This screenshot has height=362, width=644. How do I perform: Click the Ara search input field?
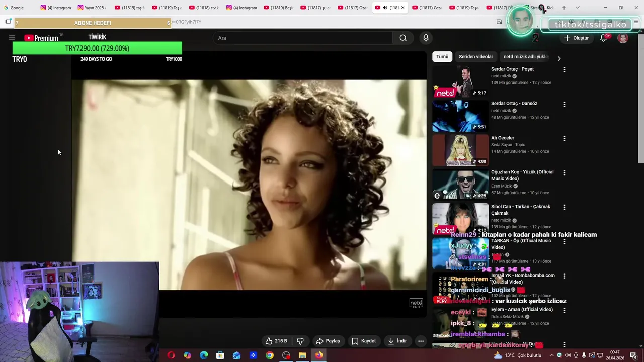click(303, 38)
